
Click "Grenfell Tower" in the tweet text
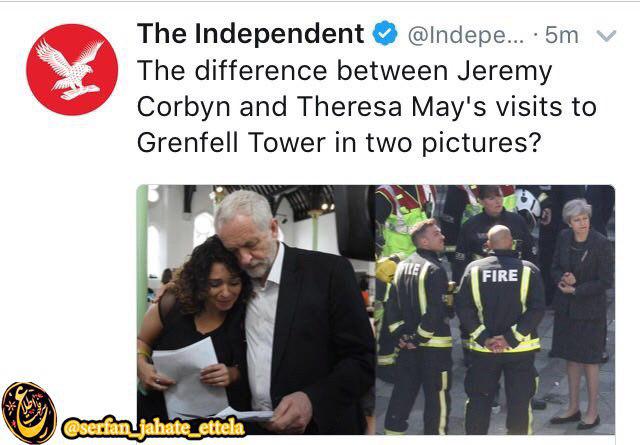tap(231, 143)
